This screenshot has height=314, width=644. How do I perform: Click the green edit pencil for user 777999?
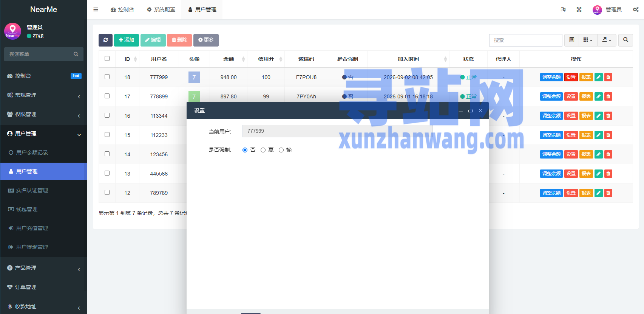598,77
